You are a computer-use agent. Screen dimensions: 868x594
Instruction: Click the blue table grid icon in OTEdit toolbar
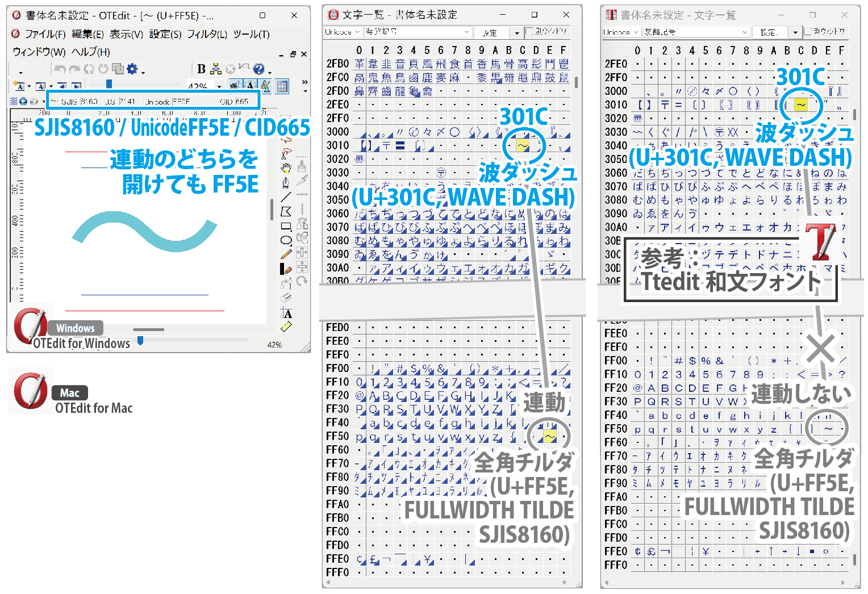point(282,86)
